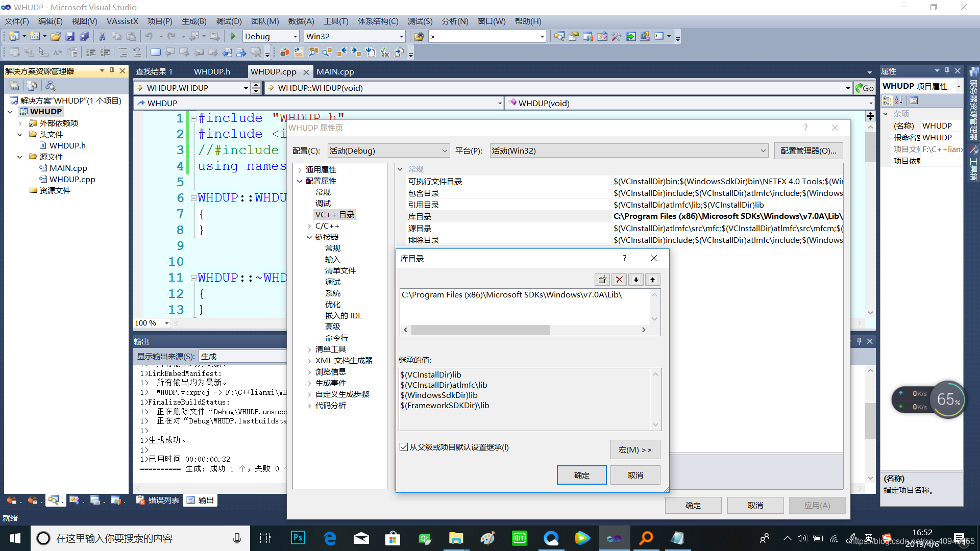Screen dimensions: 980x551
Task: Switch to the WHUDP.h editor tab
Action: tap(212, 71)
